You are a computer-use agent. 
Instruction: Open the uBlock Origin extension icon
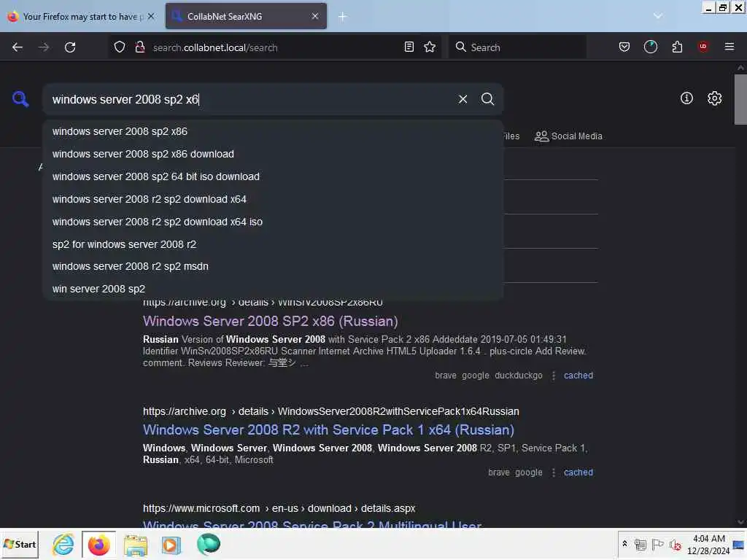[x=703, y=47]
